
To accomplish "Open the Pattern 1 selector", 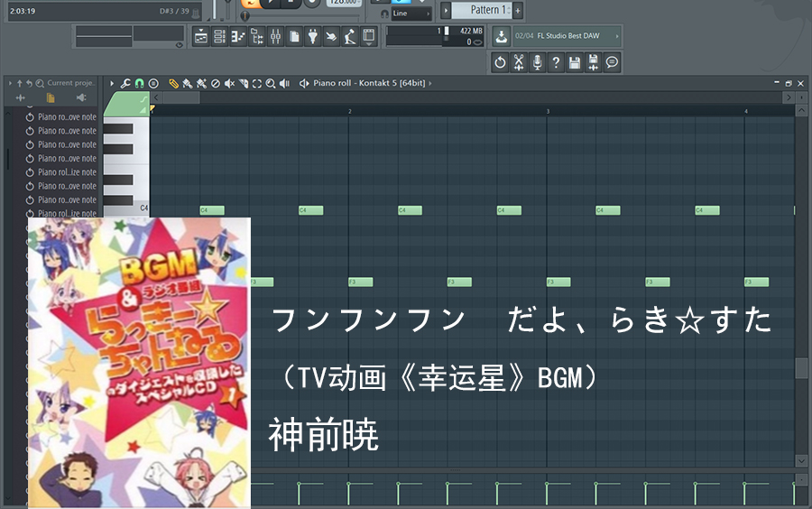I will click(x=482, y=10).
